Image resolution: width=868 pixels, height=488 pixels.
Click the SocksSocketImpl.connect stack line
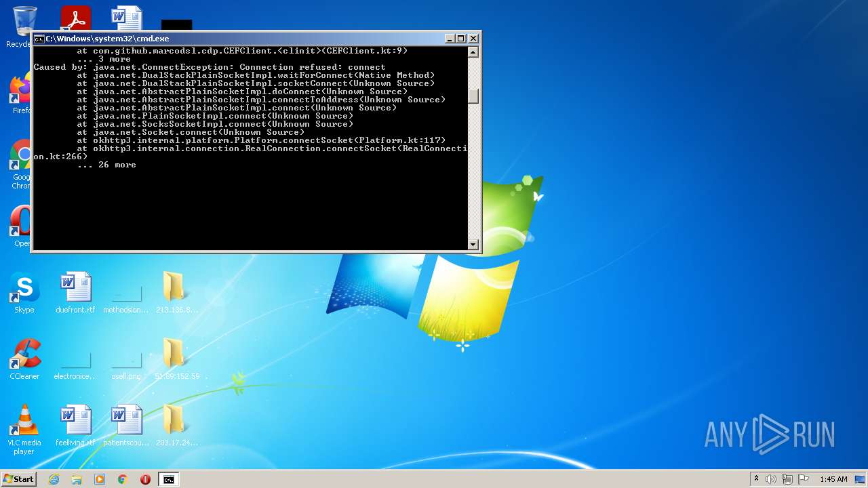[215, 124]
